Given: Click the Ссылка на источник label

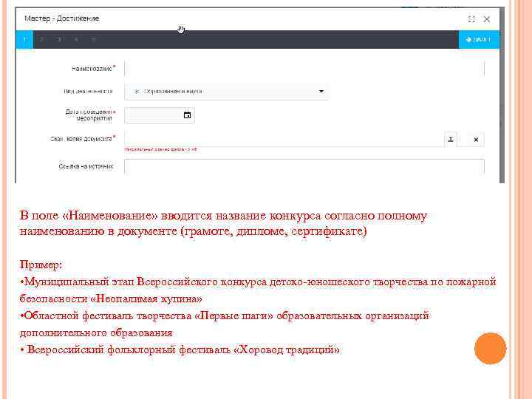Looking at the screenshot, I should click(x=86, y=166).
